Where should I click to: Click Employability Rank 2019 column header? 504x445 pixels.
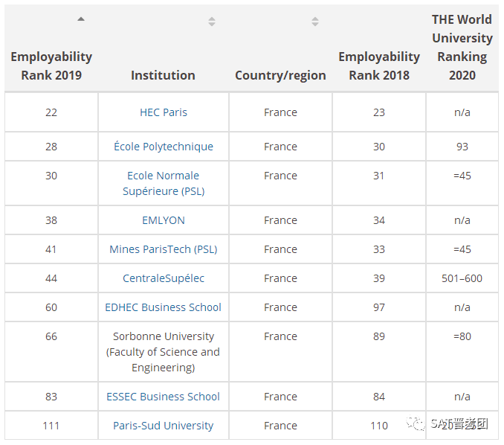click(51, 65)
